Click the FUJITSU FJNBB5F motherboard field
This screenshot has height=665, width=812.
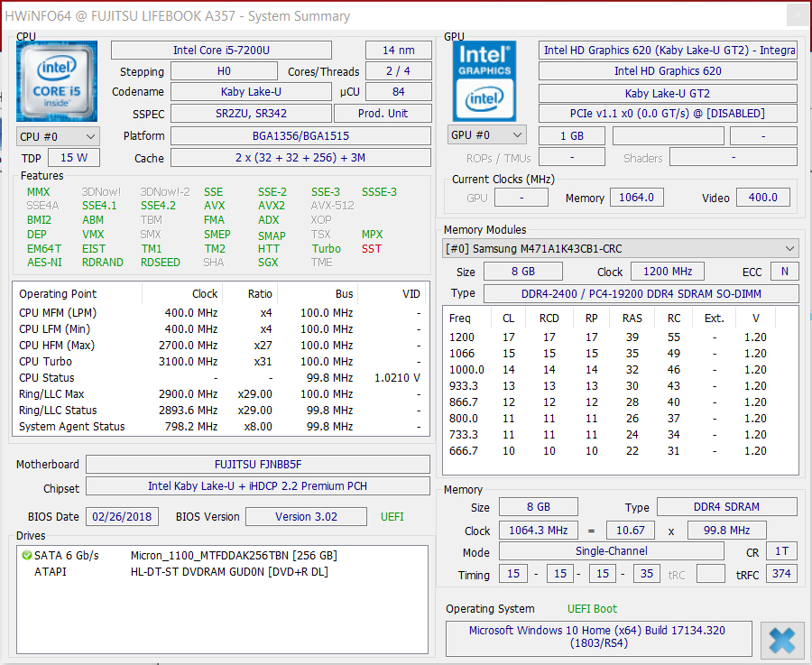click(x=258, y=465)
